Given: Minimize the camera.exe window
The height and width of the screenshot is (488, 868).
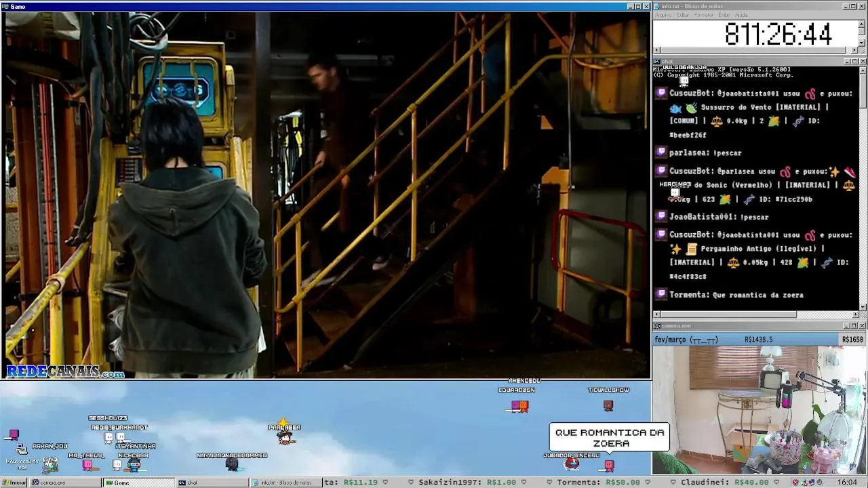Looking at the screenshot, I should point(846,326).
